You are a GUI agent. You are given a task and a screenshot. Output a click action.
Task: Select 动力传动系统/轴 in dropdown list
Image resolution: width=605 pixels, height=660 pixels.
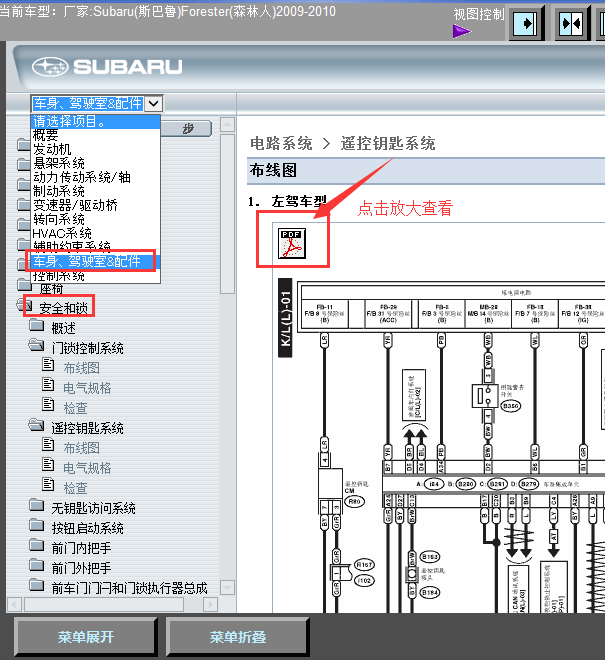click(96, 177)
